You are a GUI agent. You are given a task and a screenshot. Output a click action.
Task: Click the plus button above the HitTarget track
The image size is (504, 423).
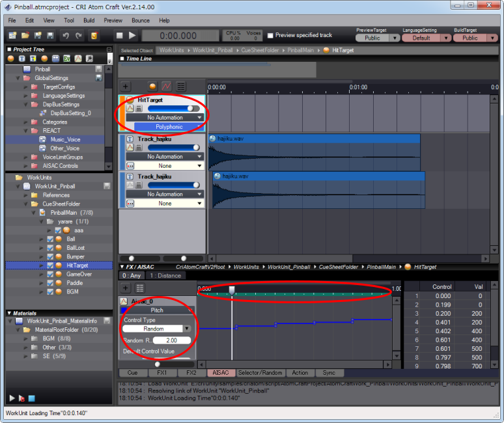[x=126, y=86]
